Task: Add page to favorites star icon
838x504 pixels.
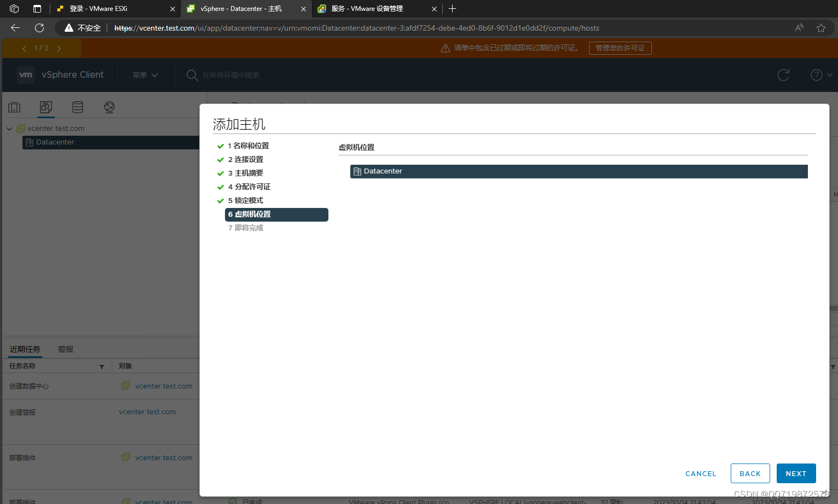Action: click(x=821, y=28)
